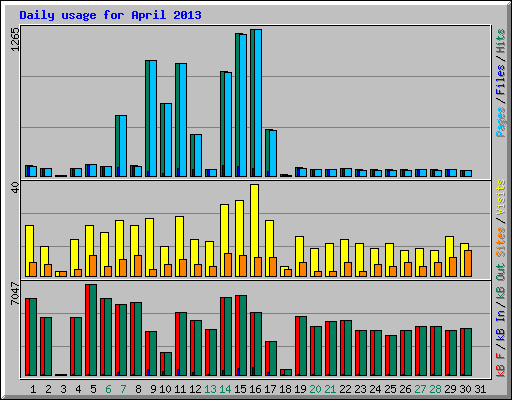Click day label 18 on the x-axis
Screen dimensions: 512x400
tap(285, 389)
